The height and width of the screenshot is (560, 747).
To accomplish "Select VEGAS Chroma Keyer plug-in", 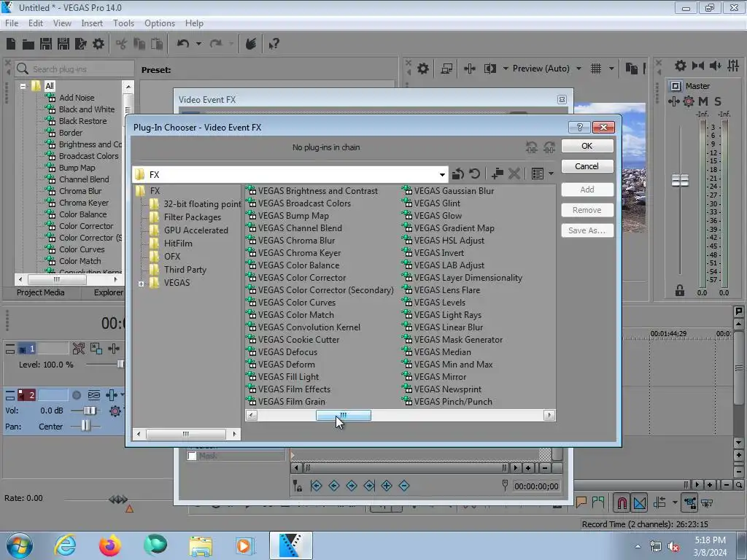I will [x=293, y=253].
